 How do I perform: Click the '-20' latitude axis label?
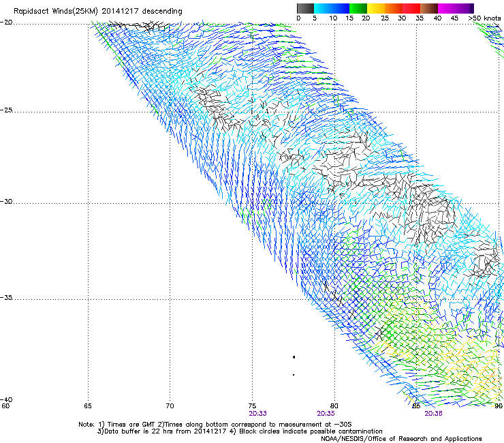click(x=6, y=22)
